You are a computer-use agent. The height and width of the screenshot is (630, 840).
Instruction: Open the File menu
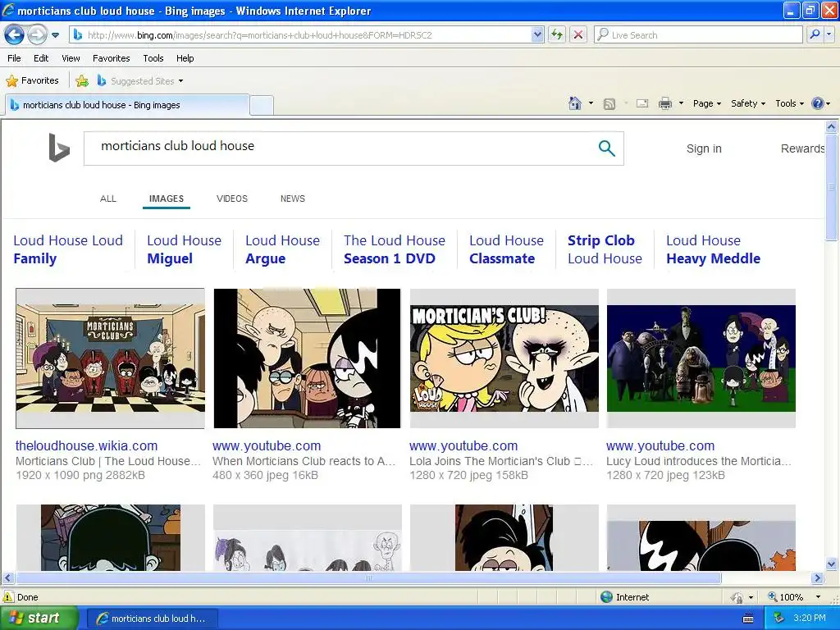tap(15, 58)
